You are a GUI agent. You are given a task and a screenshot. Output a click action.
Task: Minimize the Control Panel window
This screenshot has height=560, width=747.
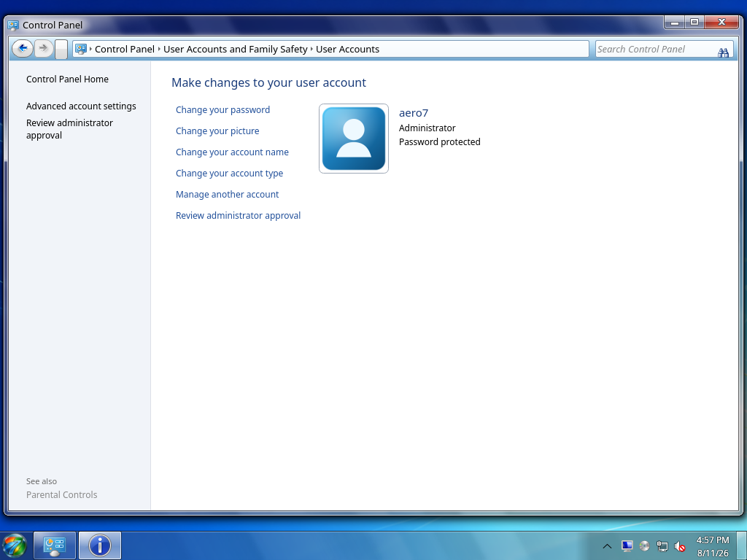tap(674, 22)
